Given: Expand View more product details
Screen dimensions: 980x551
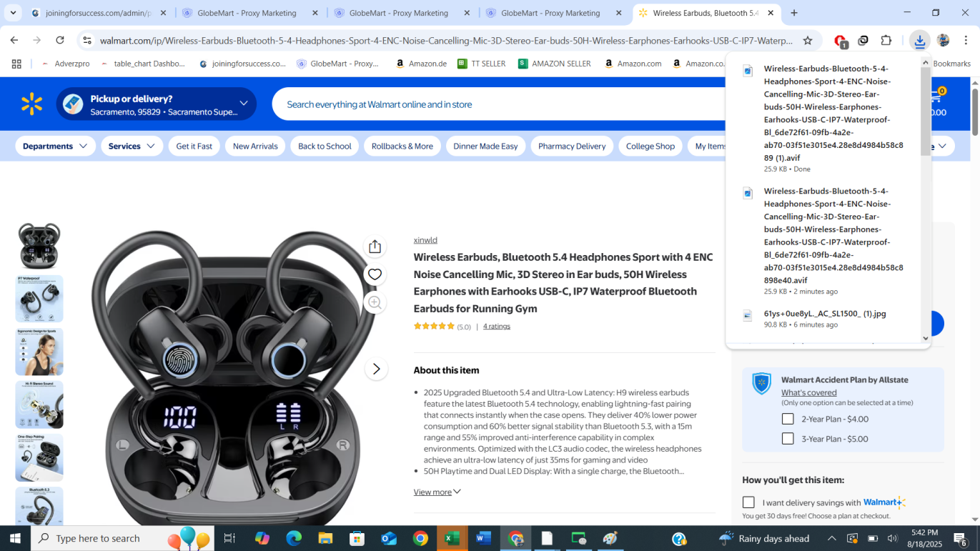Looking at the screenshot, I should pyautogui.click(x=437, y=492).
